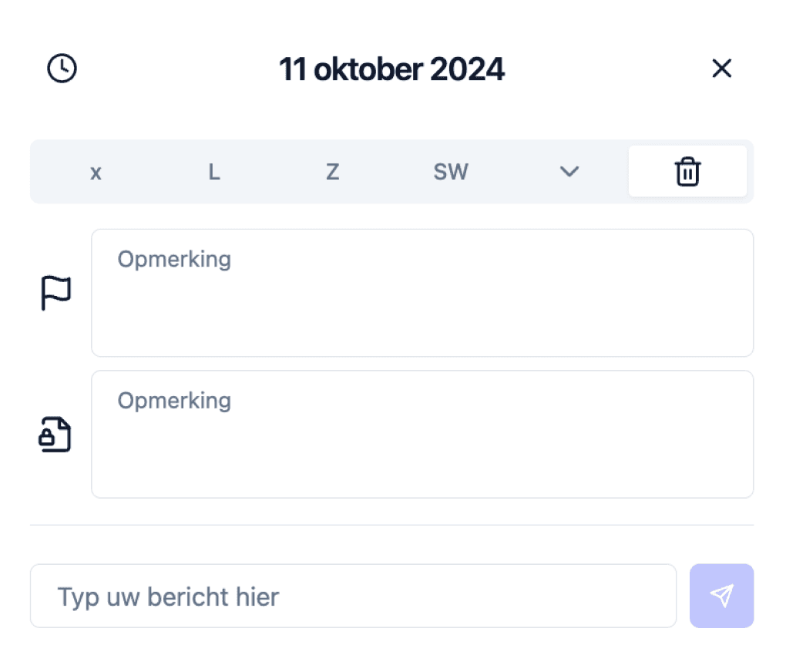Toggle the 'SW' option on
The height and width of the screenshot is (672, 786).
[450, 172]
